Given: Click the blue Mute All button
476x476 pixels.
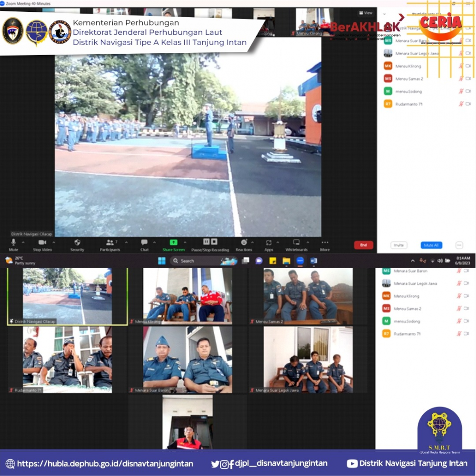Looking at the screenshot, I should click(x=431, y=245).
